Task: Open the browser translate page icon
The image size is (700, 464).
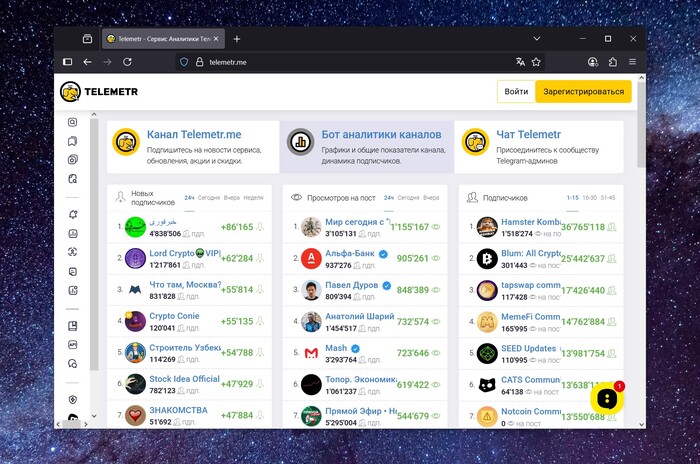Action: click(519, 61)
